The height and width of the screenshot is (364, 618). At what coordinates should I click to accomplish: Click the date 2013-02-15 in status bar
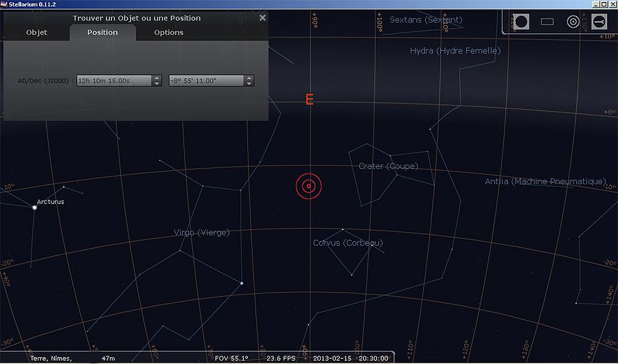click(332, 358)
